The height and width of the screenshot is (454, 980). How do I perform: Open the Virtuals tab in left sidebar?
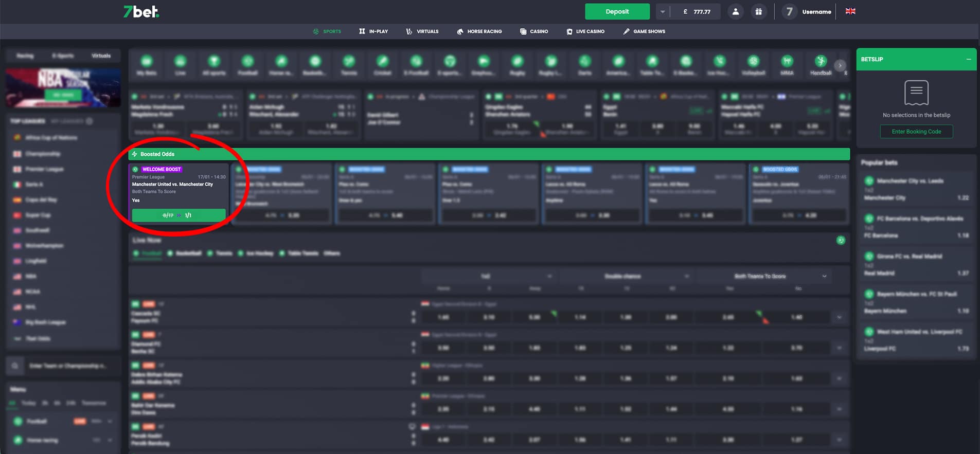(x=101, y=56)
